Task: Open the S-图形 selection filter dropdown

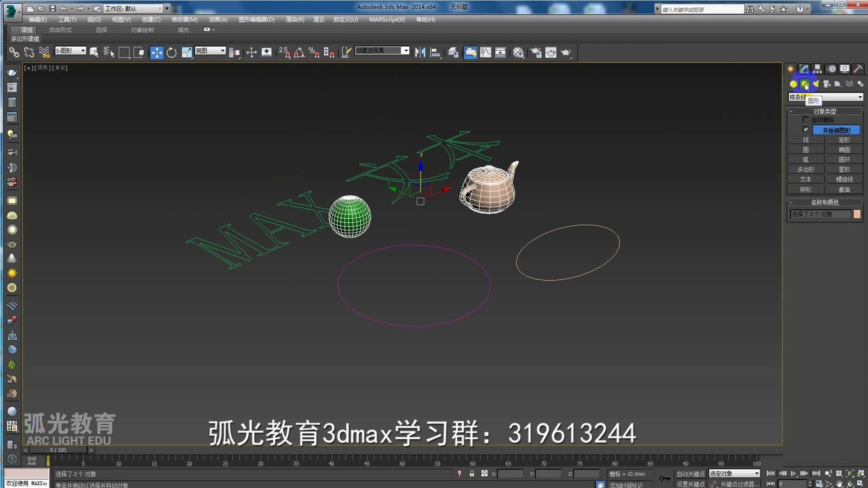Action: coord(83,51)
